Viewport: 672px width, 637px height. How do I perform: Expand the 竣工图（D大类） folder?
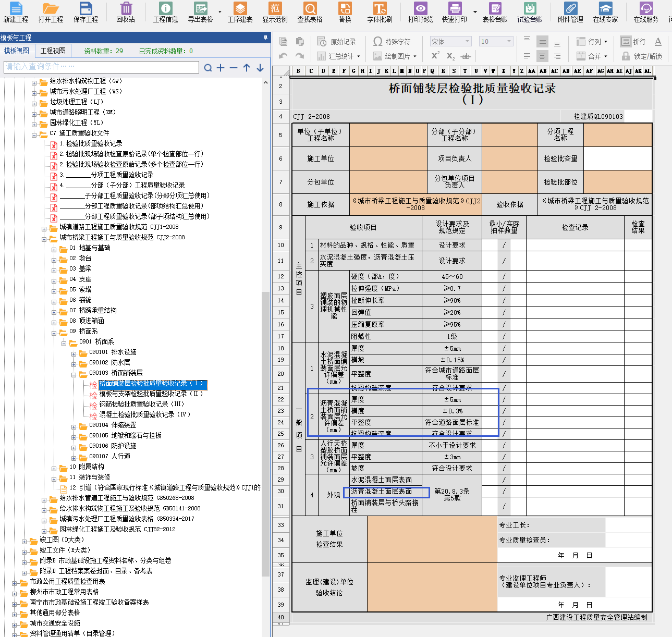(25, 542)
